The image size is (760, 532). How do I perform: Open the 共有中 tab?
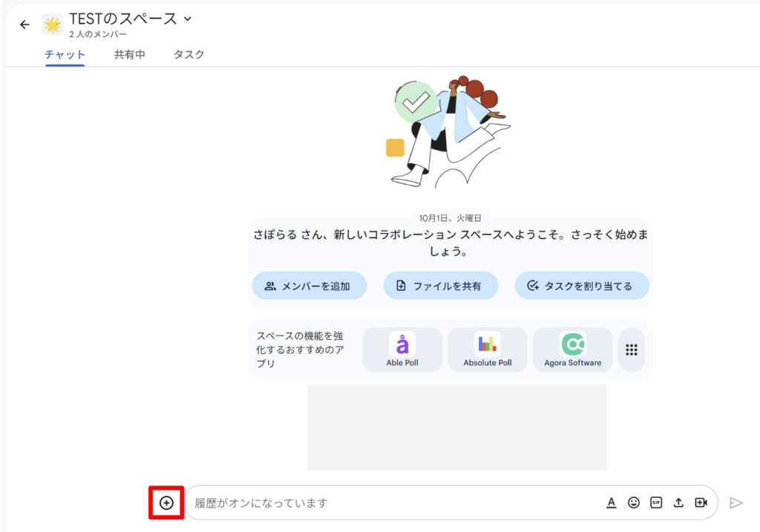coord(129,55)
